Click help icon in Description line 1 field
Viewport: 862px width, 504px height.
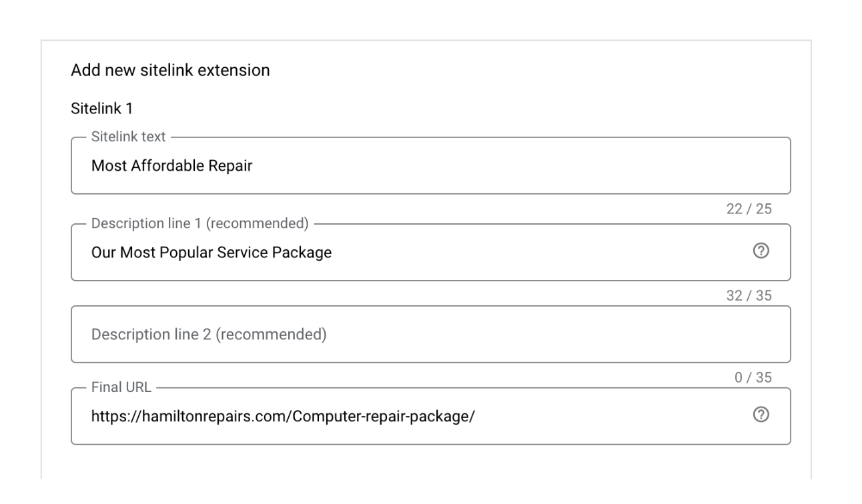point(759,251)
